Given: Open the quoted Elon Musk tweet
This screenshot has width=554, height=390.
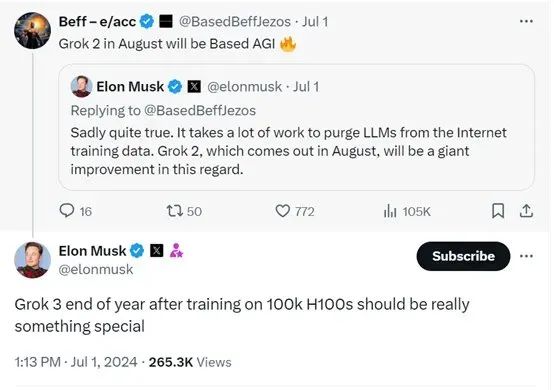Looking at the screenshot, I should pos(296,127).
